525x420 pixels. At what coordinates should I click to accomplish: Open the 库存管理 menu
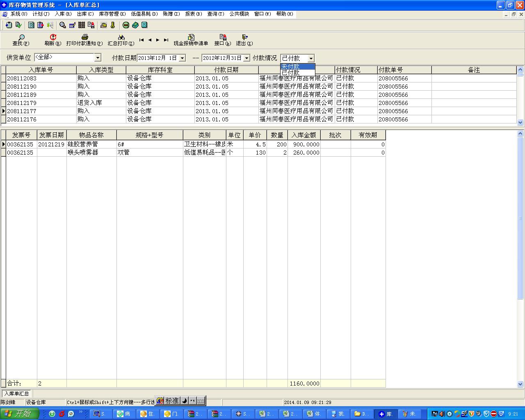click(x=112, y=14)
